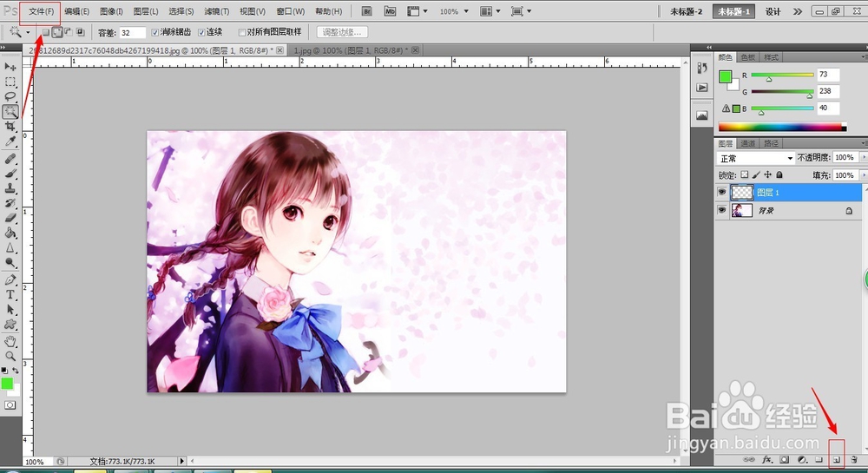
Task: Select the Eyedropper tool
Action: point(10,141)
